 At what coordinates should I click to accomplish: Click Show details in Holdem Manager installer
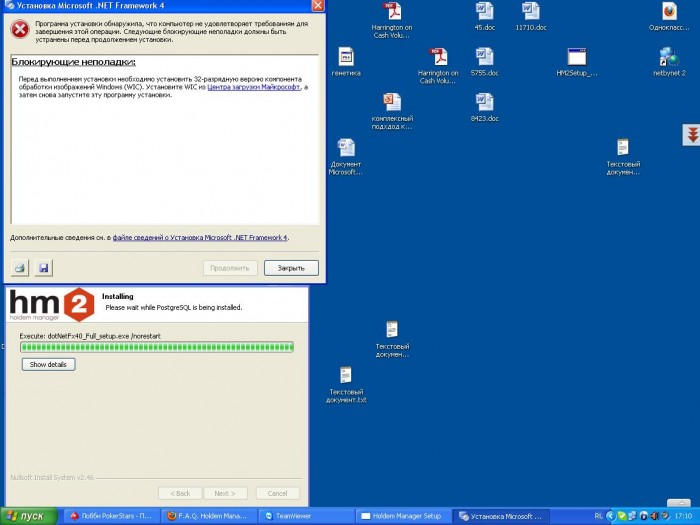click(x=48, y=364)
